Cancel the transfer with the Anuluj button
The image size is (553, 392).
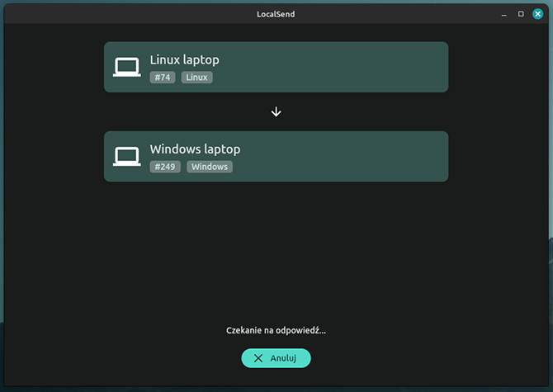pyautogui.click(x=276, y=358)
